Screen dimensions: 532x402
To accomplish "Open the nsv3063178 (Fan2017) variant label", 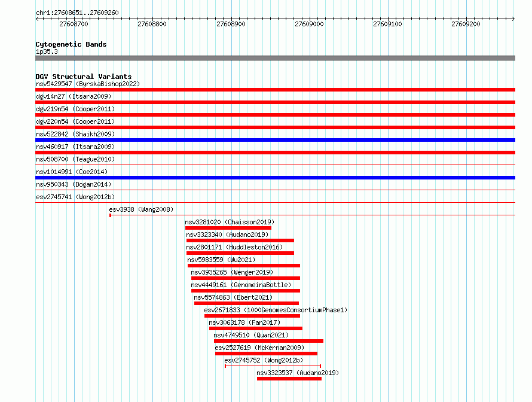I will 244,322.
